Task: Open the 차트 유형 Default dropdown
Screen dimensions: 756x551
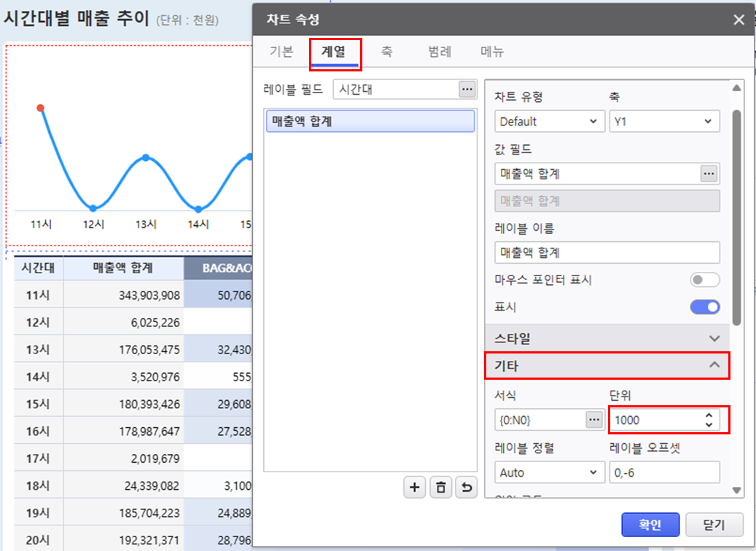Action: (x=550, y=122)
